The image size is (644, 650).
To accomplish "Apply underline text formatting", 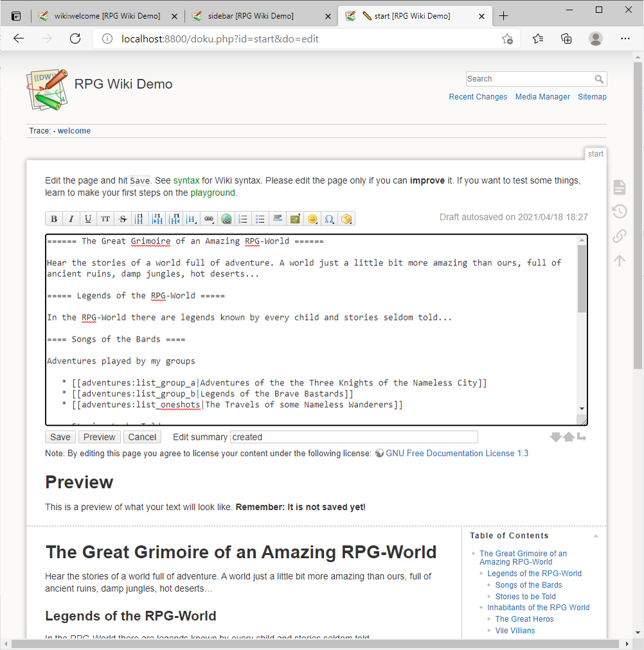I will click(88, 219).
